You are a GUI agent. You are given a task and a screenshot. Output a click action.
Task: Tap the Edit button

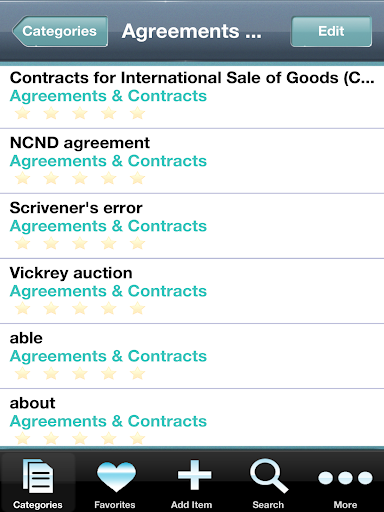click(331, 31)
